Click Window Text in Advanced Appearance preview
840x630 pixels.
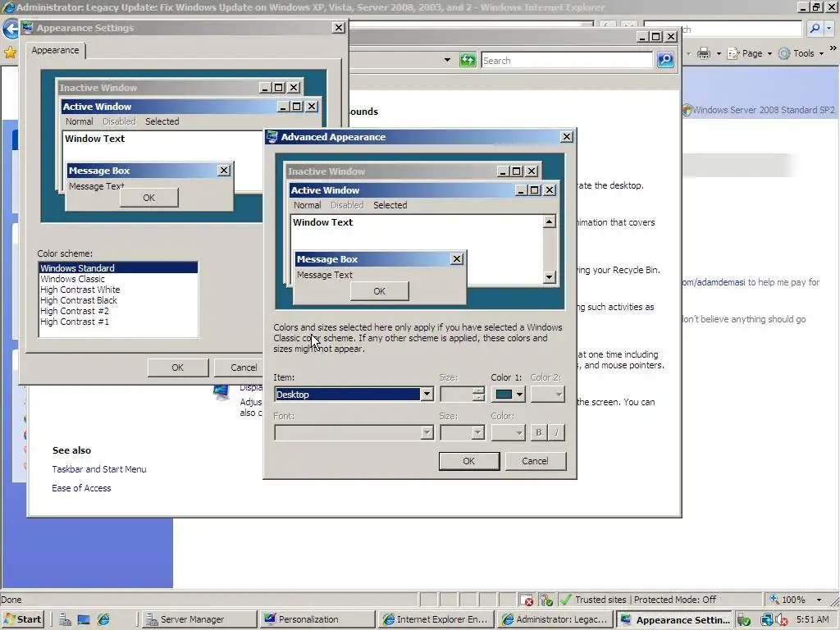(x=322, y=222)
